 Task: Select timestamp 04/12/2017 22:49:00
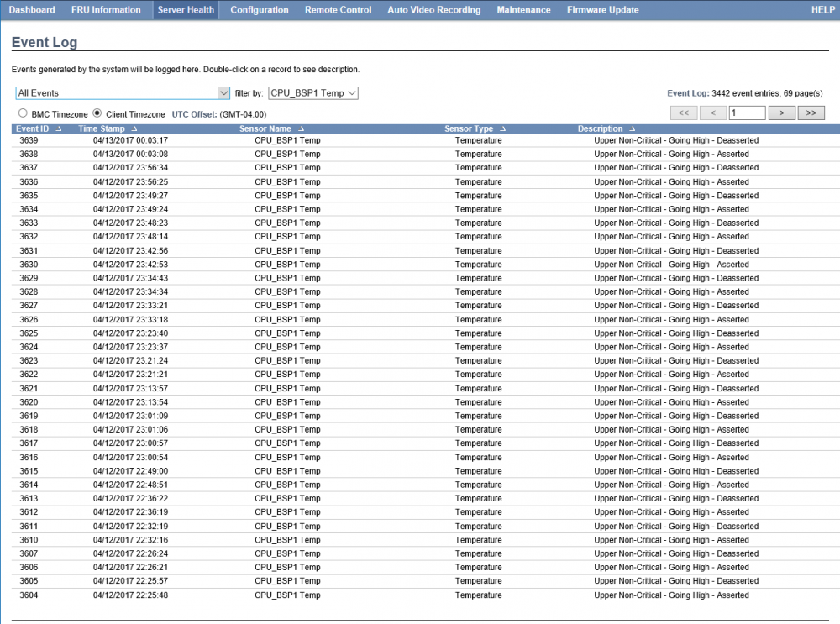click(x=130, y=471)
